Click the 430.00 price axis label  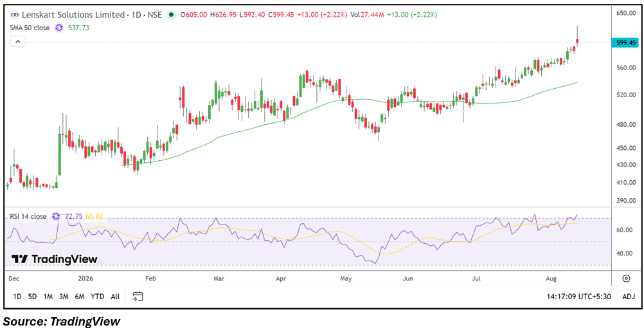point(625,165)
